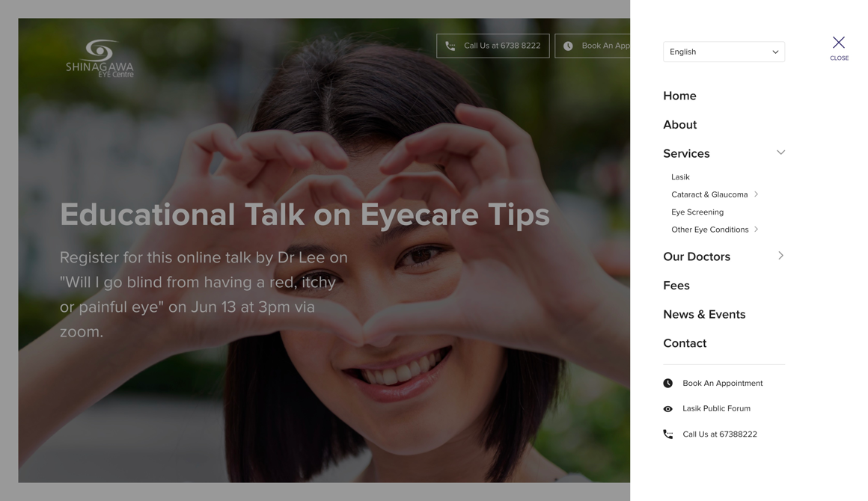Open the English language dropdown
The image size is (868, 501).
tap(723, 52)
